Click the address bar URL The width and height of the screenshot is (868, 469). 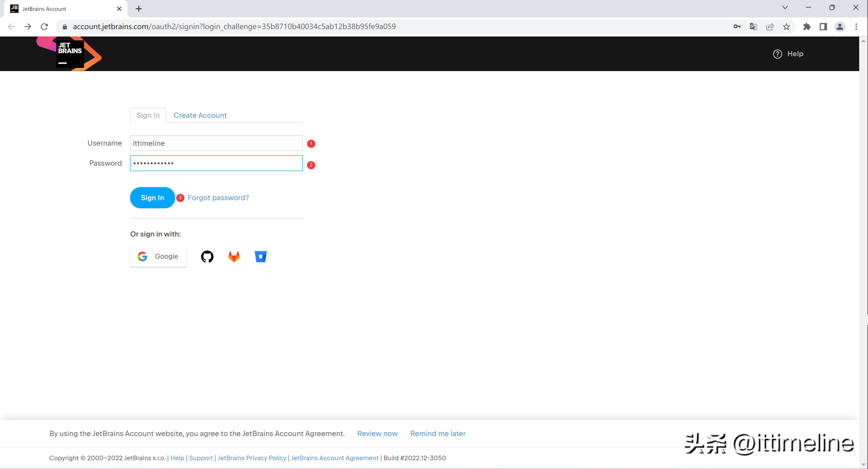234,27
